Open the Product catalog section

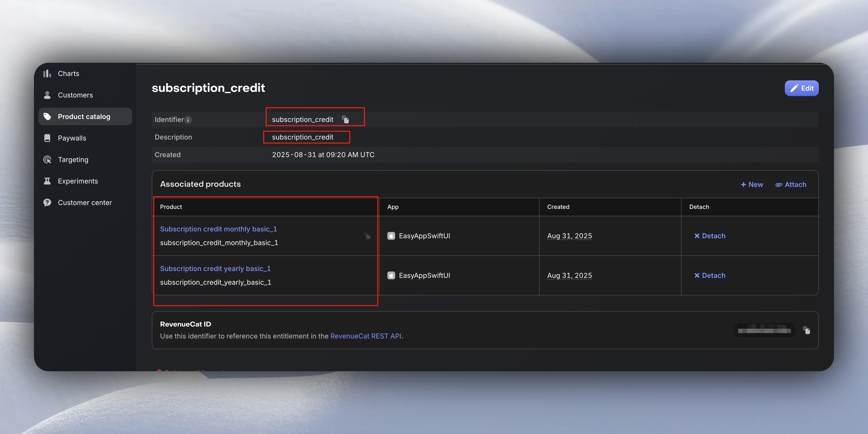click(84, 117)
